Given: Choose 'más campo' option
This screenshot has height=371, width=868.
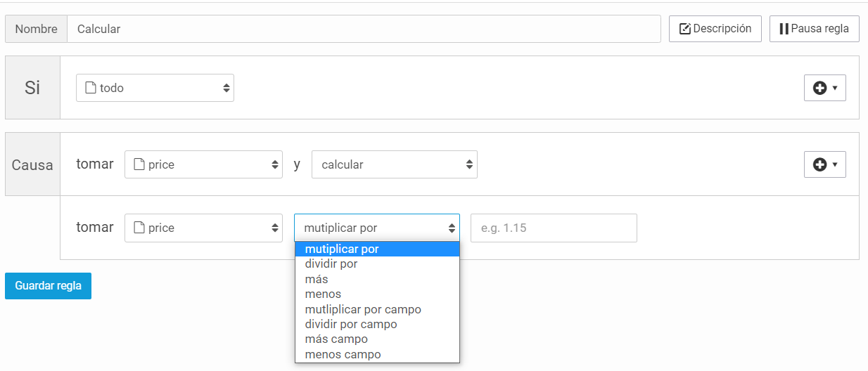Looking at the screenshot, I should click(x=377, y=339).
